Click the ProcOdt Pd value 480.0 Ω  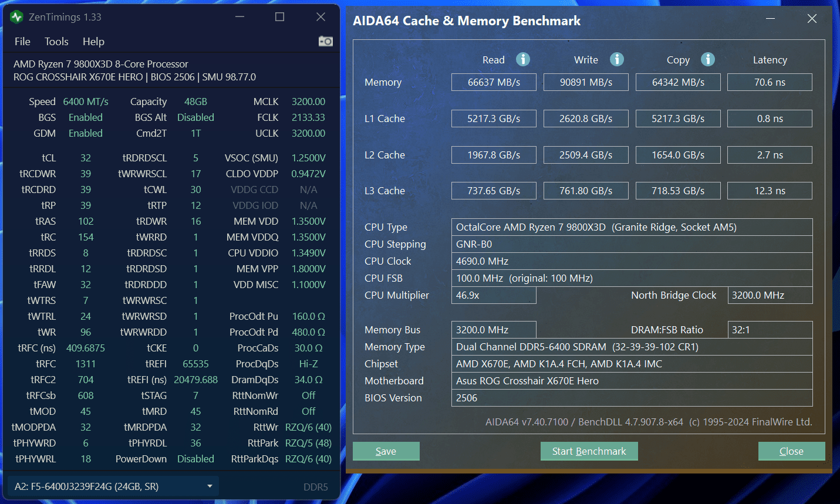[308, 332]
